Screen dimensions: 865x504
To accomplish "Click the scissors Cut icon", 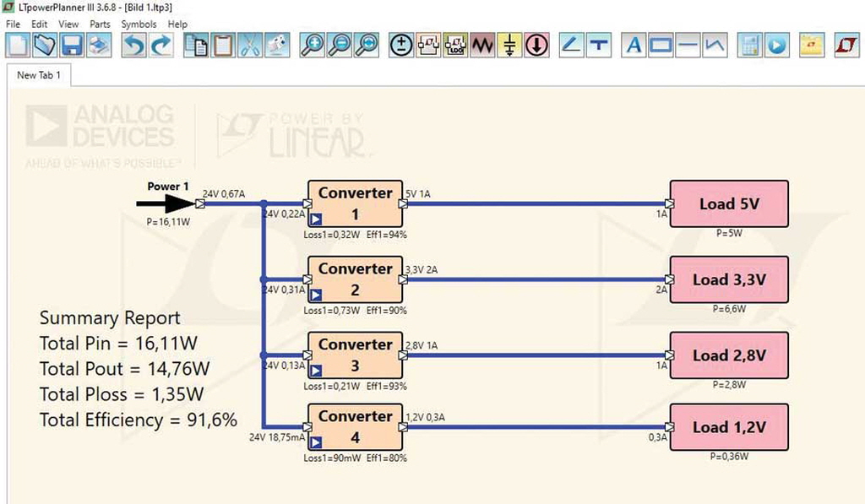I will tap(250, 46).
